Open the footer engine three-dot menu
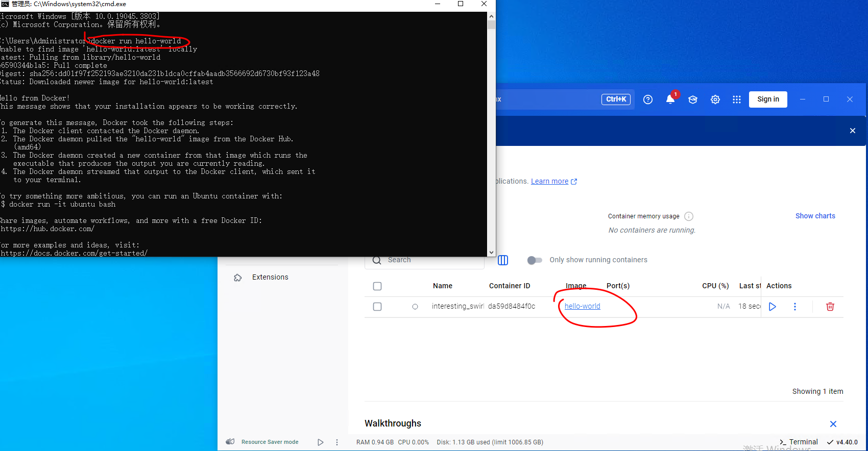This screenshot has width=868, height=451. 337,442
